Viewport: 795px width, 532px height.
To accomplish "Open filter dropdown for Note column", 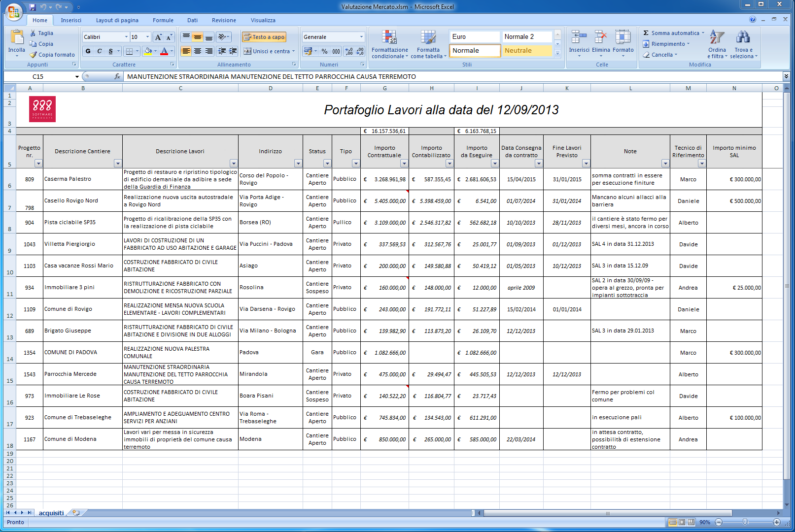I will click(665, 163).
